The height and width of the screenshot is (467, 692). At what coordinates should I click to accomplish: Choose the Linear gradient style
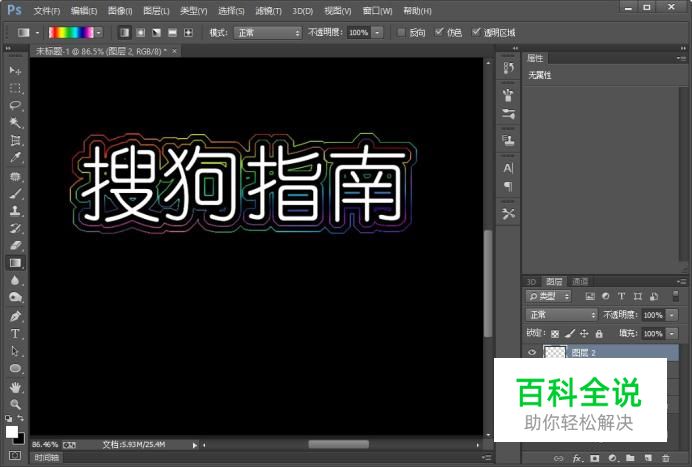click(x=125, y=33)
